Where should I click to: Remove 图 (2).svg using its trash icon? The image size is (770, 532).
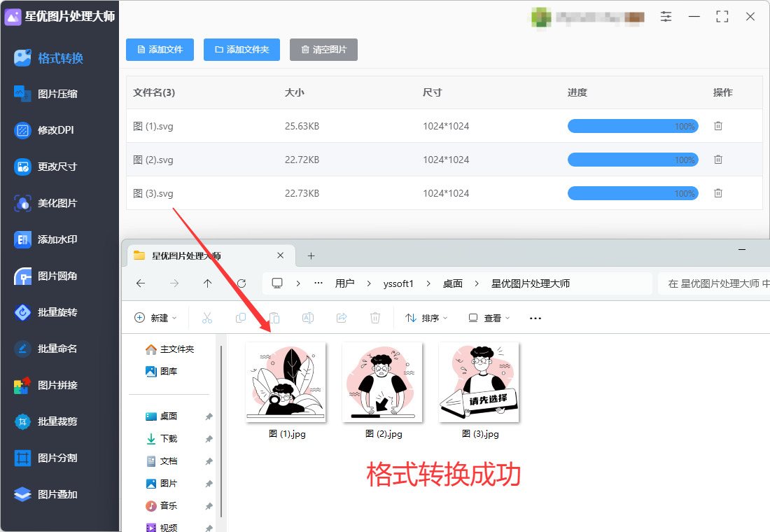pyautogui.click(x=718, y=159)
